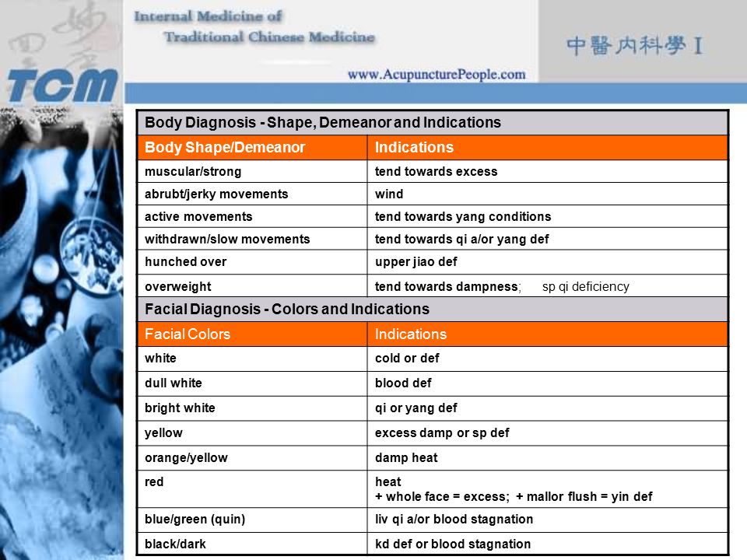Select the 'upper jiao def' cell
747x560 pixels.
[547, 262]
